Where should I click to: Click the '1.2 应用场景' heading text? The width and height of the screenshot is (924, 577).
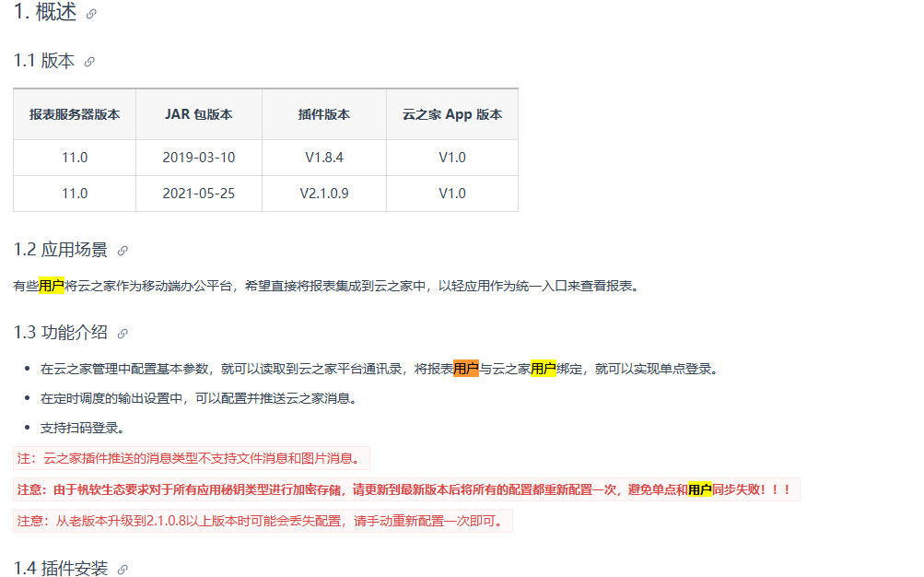(x=61, y=250)
